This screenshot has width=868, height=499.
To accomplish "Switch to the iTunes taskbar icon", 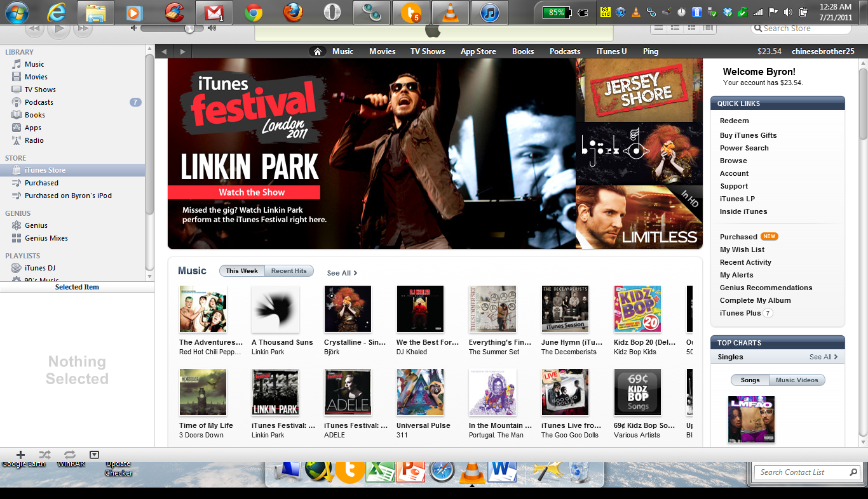I will pos(490,12).
